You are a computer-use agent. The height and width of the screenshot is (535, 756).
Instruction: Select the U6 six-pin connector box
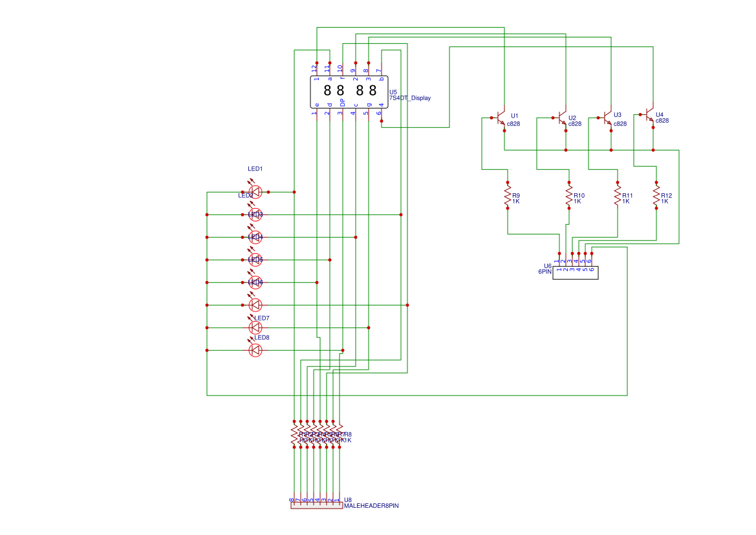pos(575,273)
